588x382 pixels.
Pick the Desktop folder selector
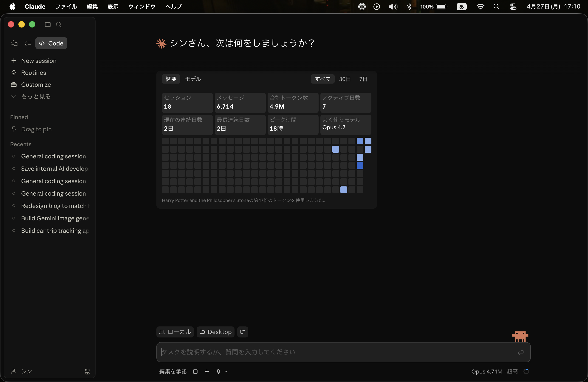(215, 332)
